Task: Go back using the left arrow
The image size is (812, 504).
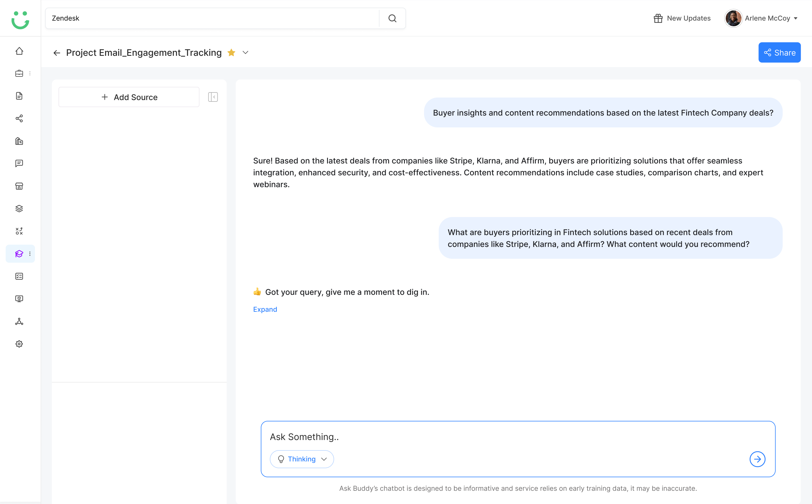Action: tap(57, 53)
